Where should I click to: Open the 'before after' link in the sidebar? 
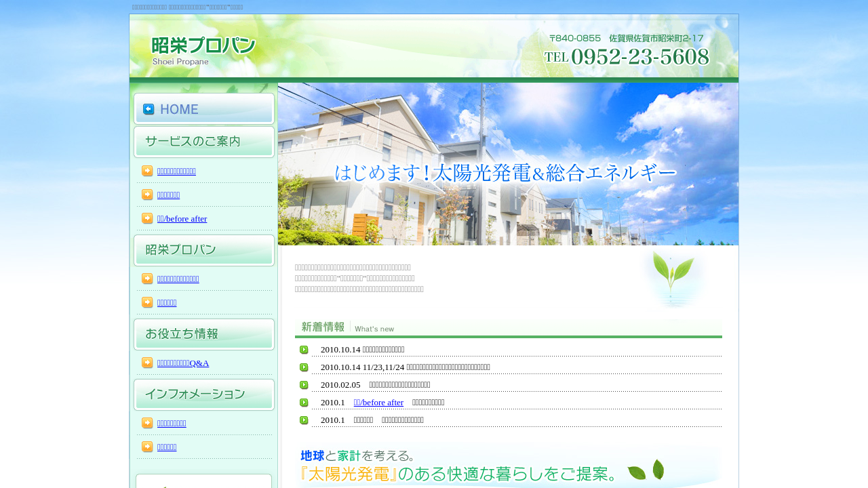182,219
